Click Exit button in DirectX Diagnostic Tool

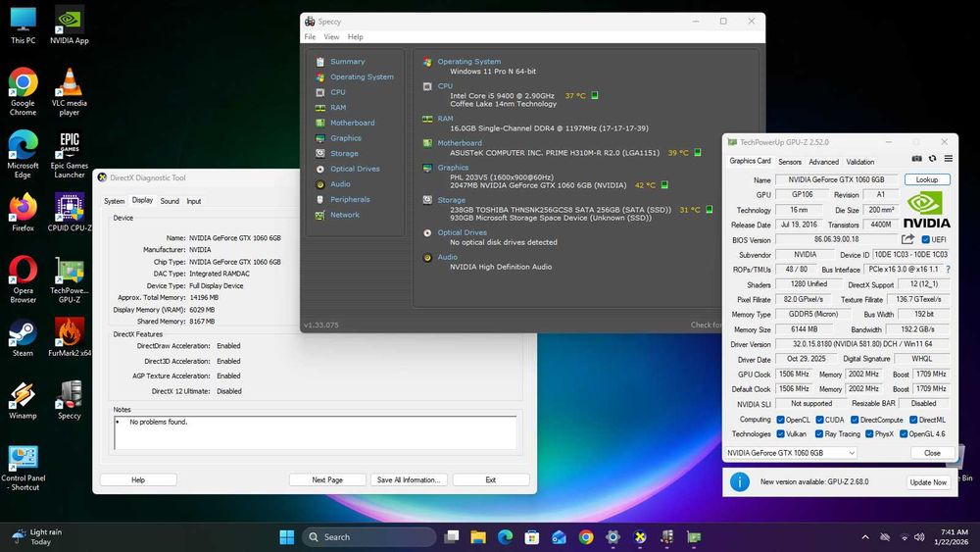491,480
